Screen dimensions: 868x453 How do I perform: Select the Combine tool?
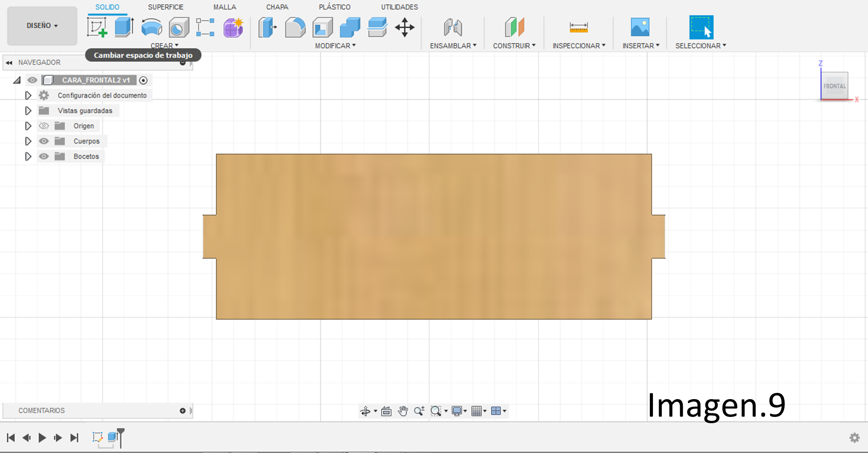point(350,27)
